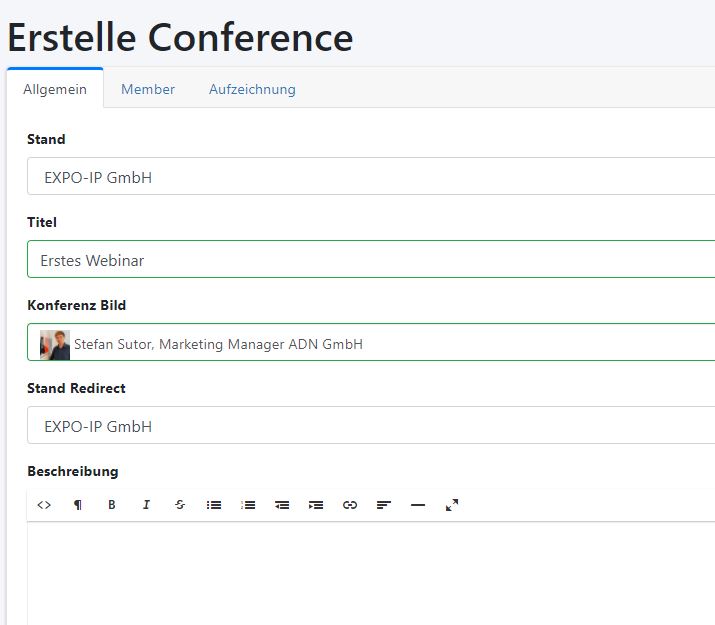The image size is (715, 625).
Task: Toggle bold formatting in editor toolbar
Action: tap(112, 505)
